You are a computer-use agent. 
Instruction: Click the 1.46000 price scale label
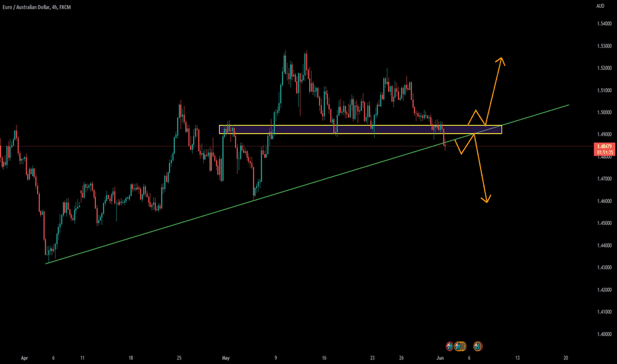[604, 201]
